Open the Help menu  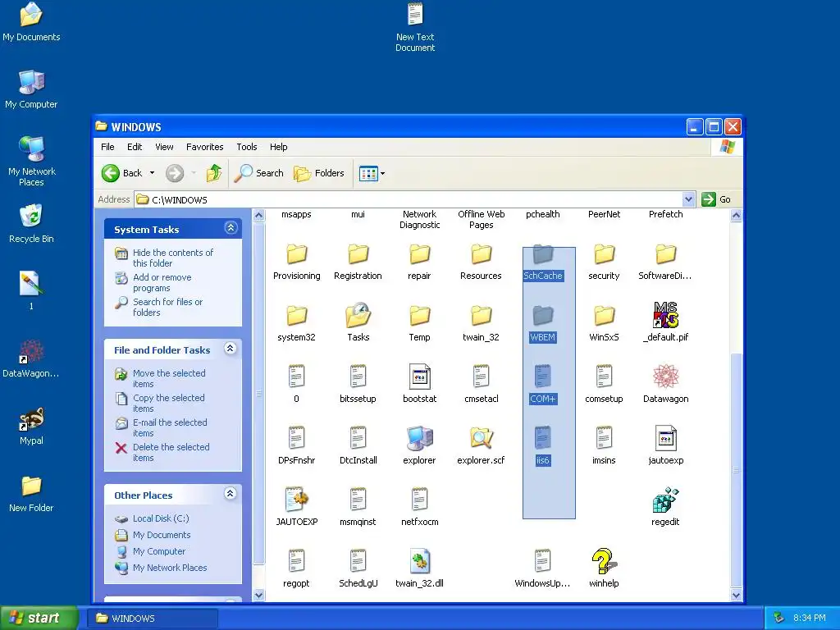pyautogui.click(x=279, y=147)
